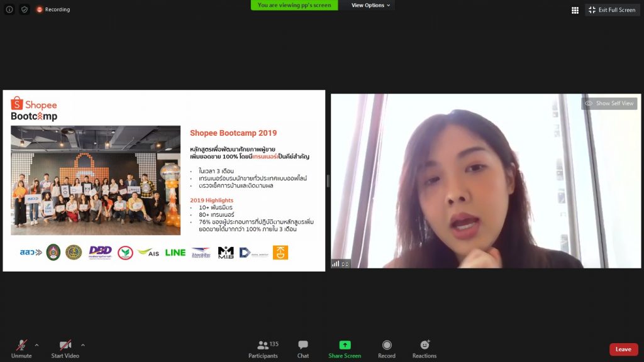The height and width of the screenshot is (362, 644).
Task: Click Share Screen button
Action: [x=345, y=349]
